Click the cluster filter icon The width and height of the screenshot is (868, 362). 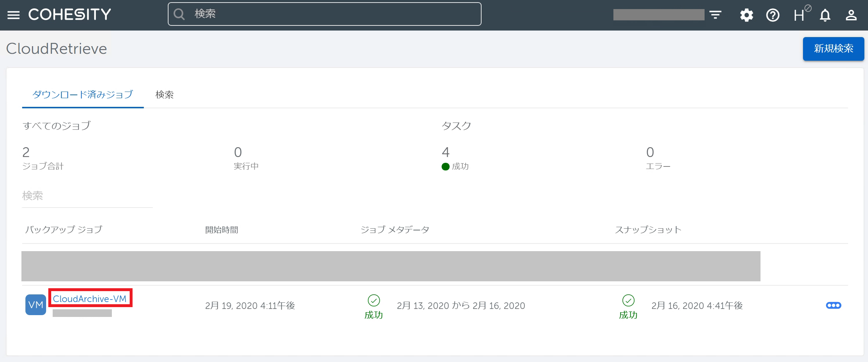click(715, 15)
